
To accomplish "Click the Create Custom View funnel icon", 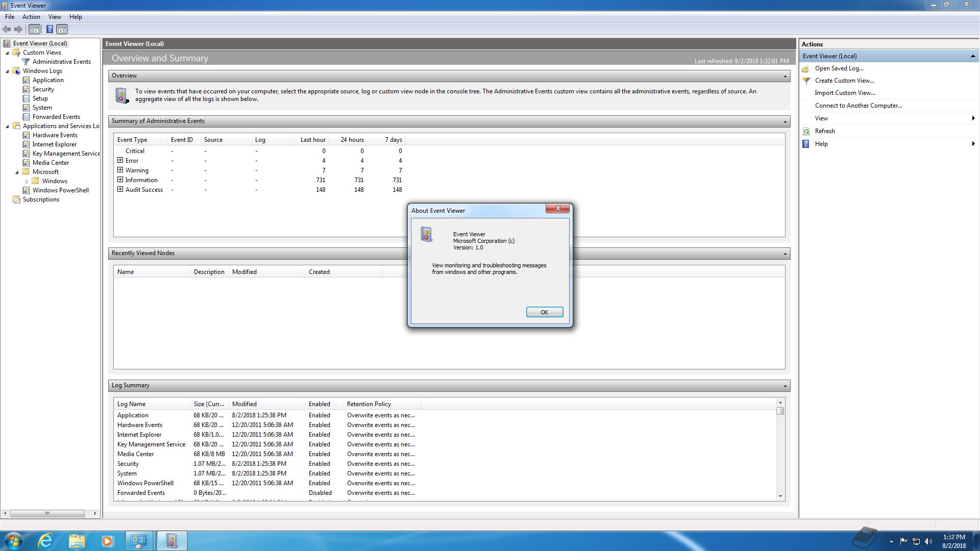I will pos(806,81).
